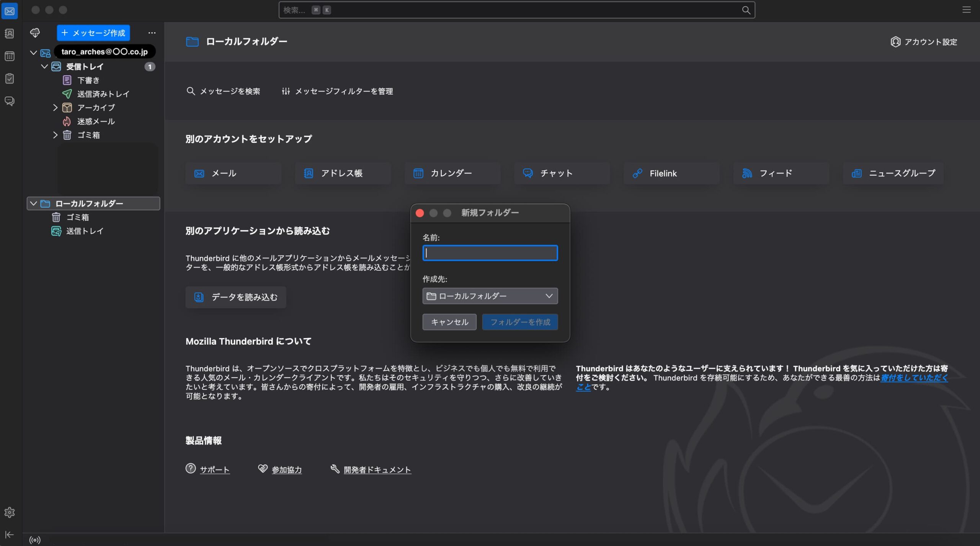
Task: Open the application hamburger menu
Action: pyautogui.click(x=966, y=10)
